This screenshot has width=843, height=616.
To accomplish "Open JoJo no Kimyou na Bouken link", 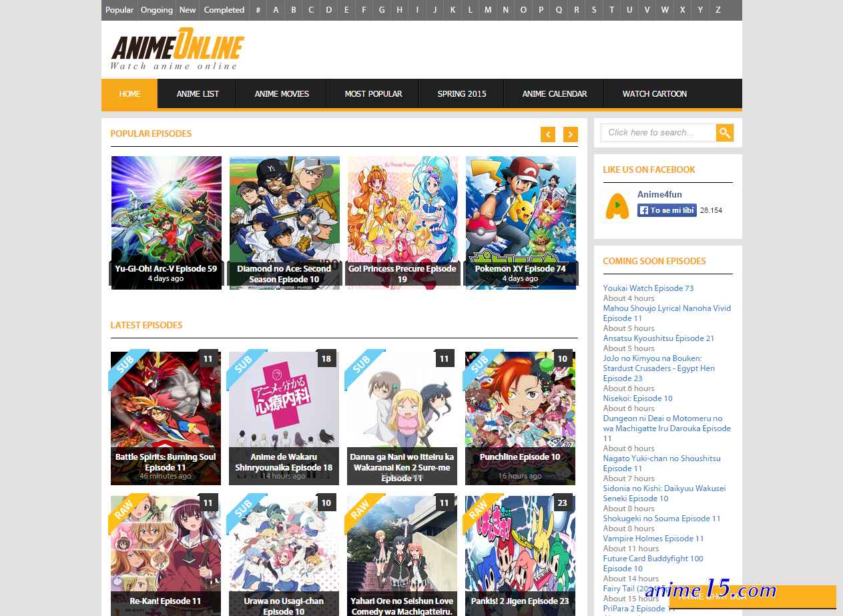I will pyautogui.click(x=659, y=368).
